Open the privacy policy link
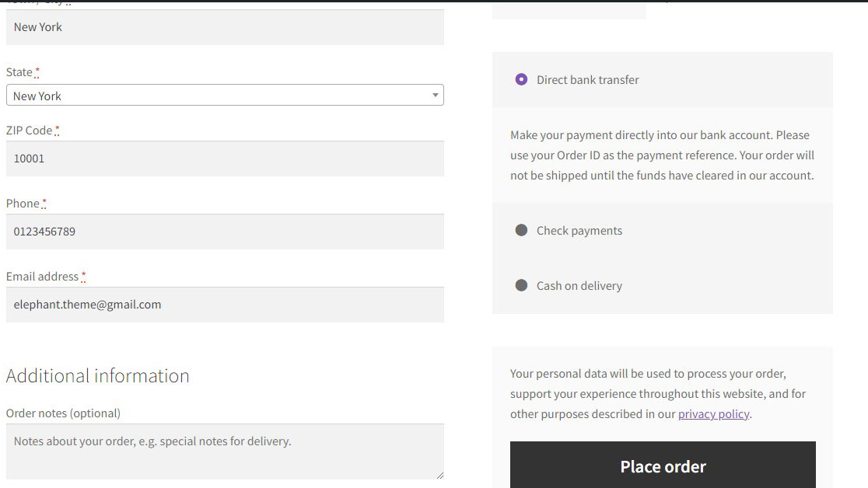This screenshot has width=868, height=488. 713,413
